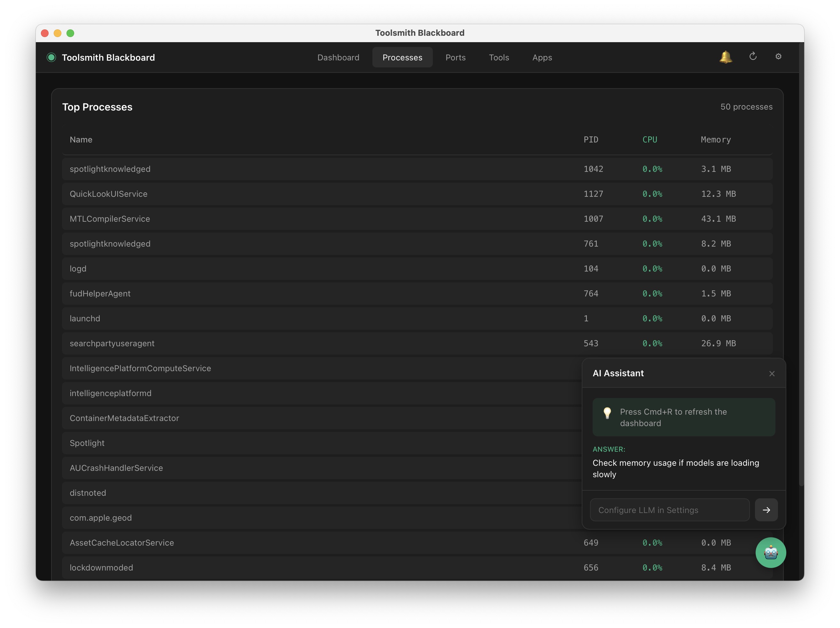Close the AI Assistant panel
The height and width of the screenshot is (628, 840).
[x=772, y=374]
